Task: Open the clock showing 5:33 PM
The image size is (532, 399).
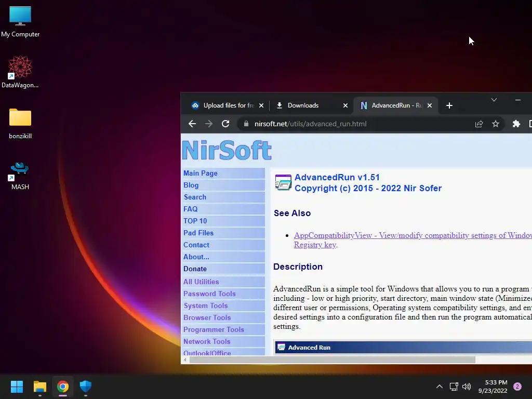Action: (x=493, y=387)
